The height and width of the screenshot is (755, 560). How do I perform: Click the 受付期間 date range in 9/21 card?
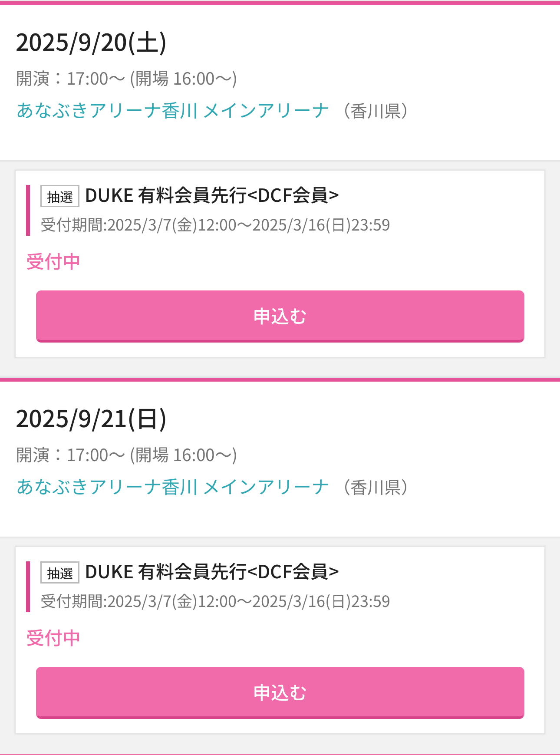[x=215, y=602]
